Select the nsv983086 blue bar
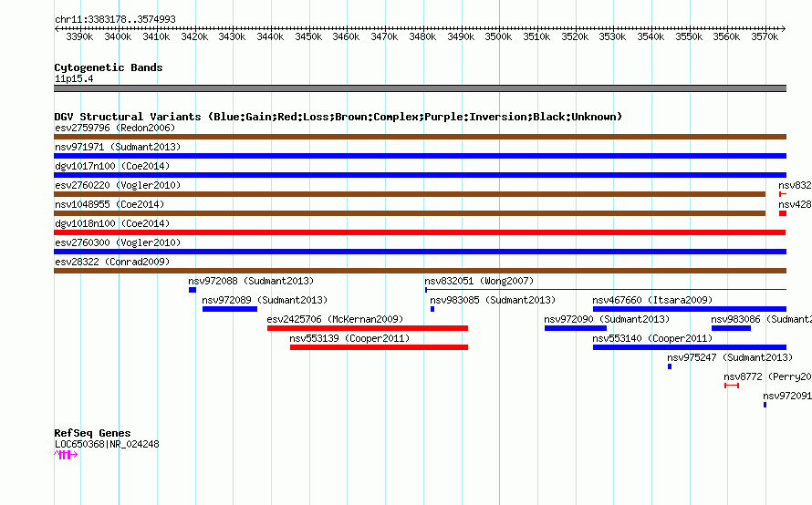The width and height of the screenshot is (812, 505). pyautogui.click(x=731, y=328)
